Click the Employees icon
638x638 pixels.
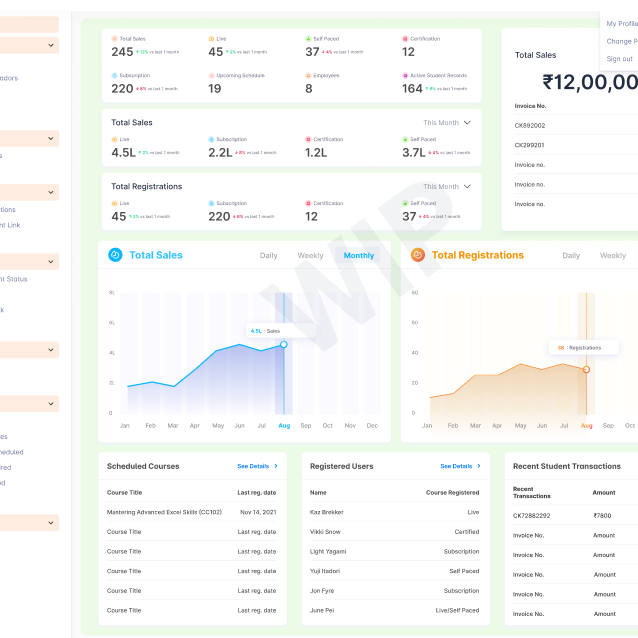tap(308, 75)
